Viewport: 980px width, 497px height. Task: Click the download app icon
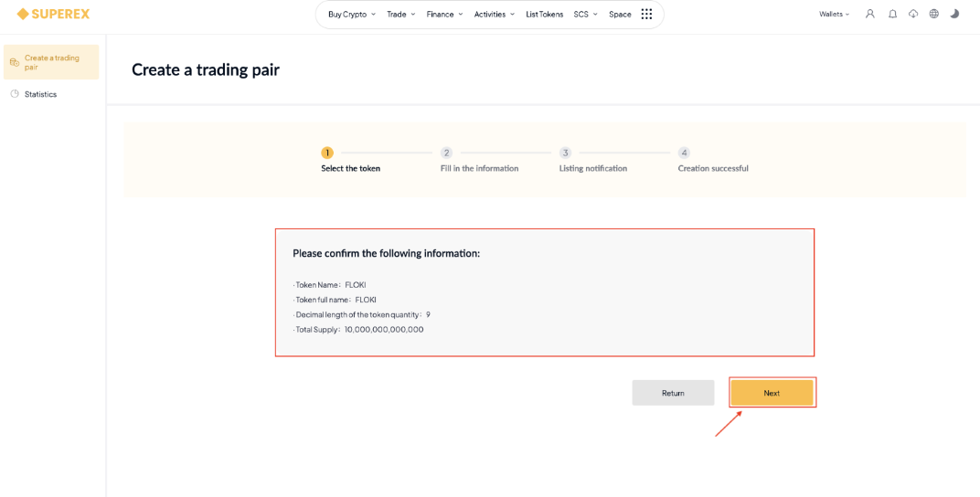point(913,14)
